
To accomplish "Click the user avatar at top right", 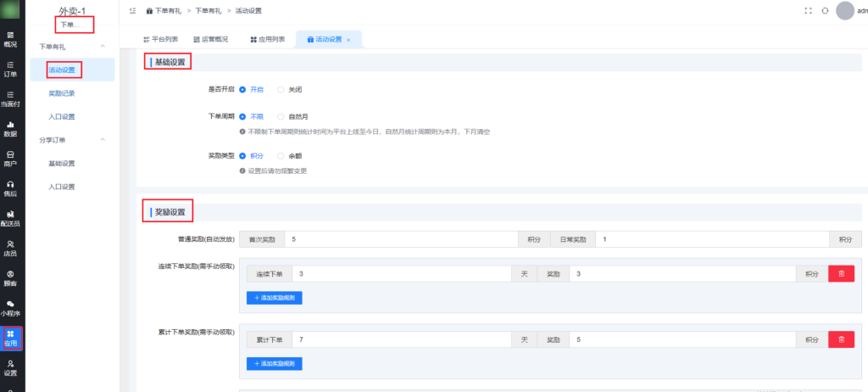I will (845, 10).
